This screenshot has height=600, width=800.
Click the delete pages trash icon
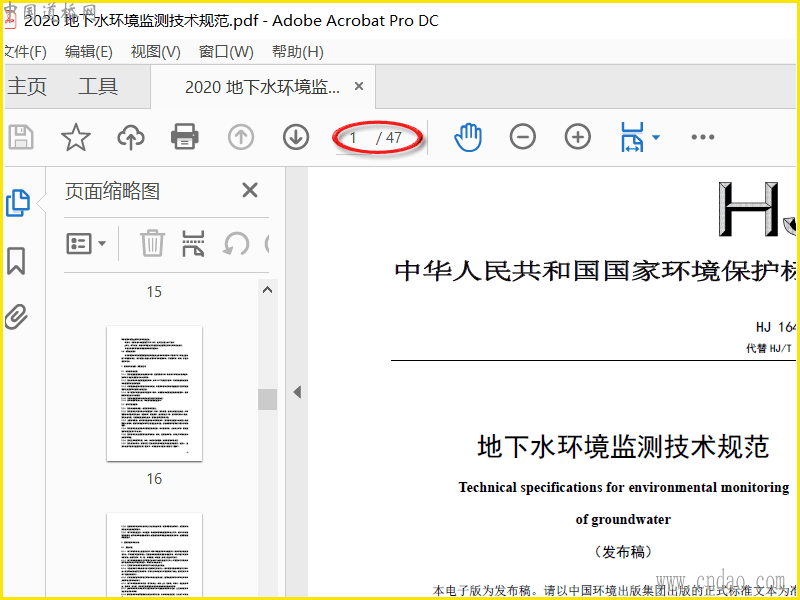coord(152,243)
